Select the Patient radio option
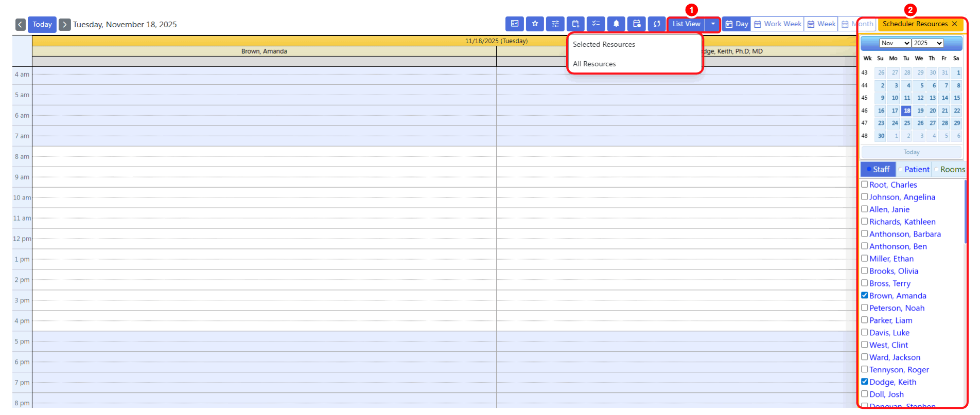Image resolution: width=980 pixels, height=415 pixels. pos(914,169)
